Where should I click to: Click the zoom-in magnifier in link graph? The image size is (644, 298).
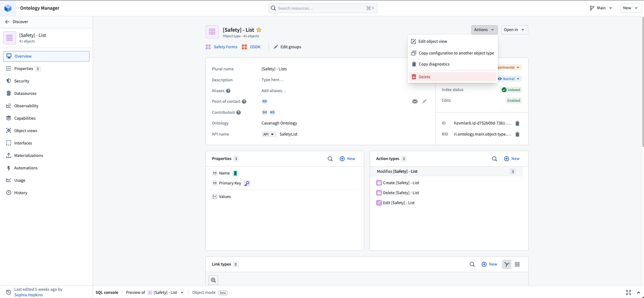click(x=213, y=280)
